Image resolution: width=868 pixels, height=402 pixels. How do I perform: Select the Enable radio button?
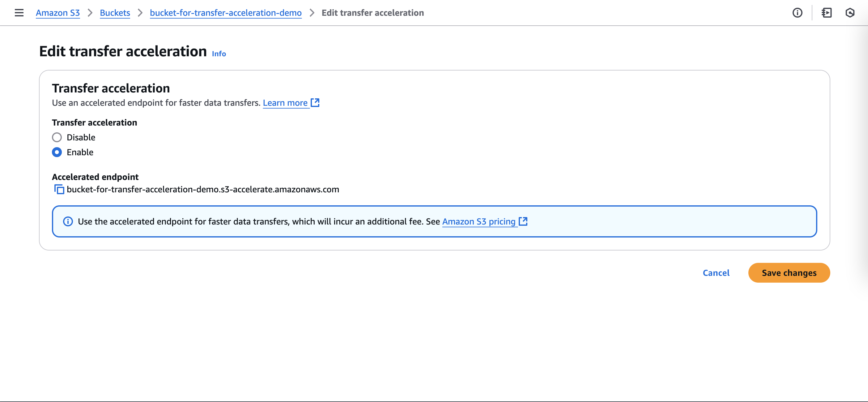pyautogui.click(x=57, y=152)
